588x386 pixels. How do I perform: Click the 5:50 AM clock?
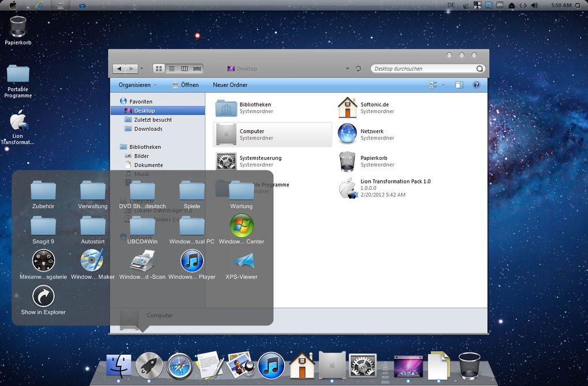561,5
